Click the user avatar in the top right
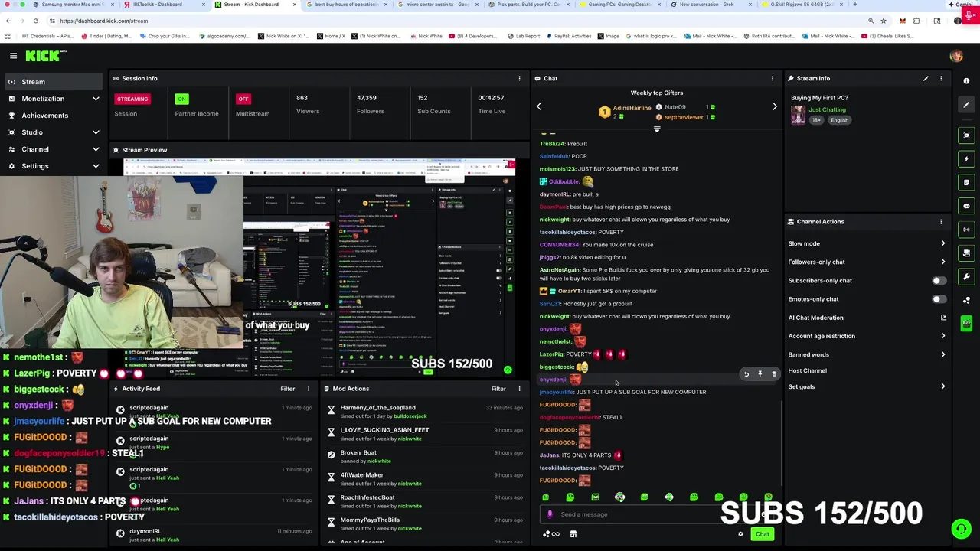Viewport: 980px width, 551px height. (x=955, y=55)
